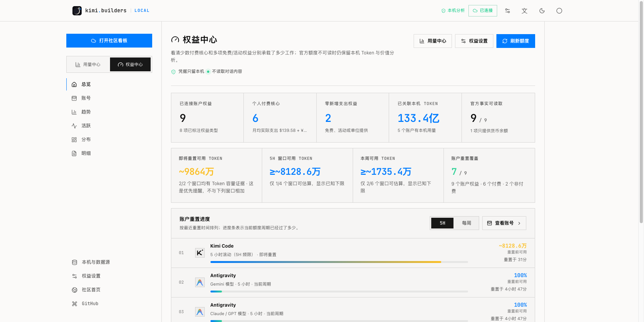
Task: Visit 社区首页 community home link
Action: (x=109, y=290)
